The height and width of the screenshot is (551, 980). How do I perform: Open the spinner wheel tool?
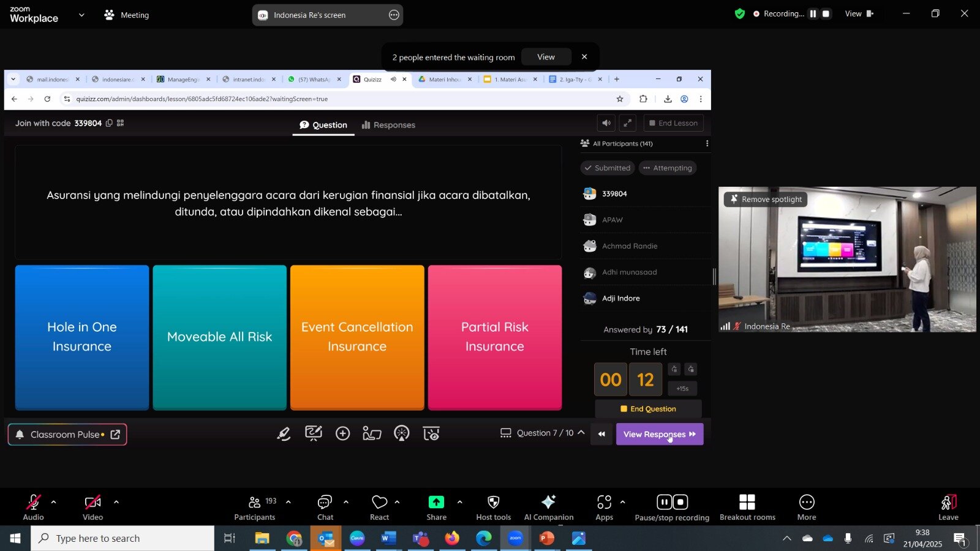coord(402,434)
